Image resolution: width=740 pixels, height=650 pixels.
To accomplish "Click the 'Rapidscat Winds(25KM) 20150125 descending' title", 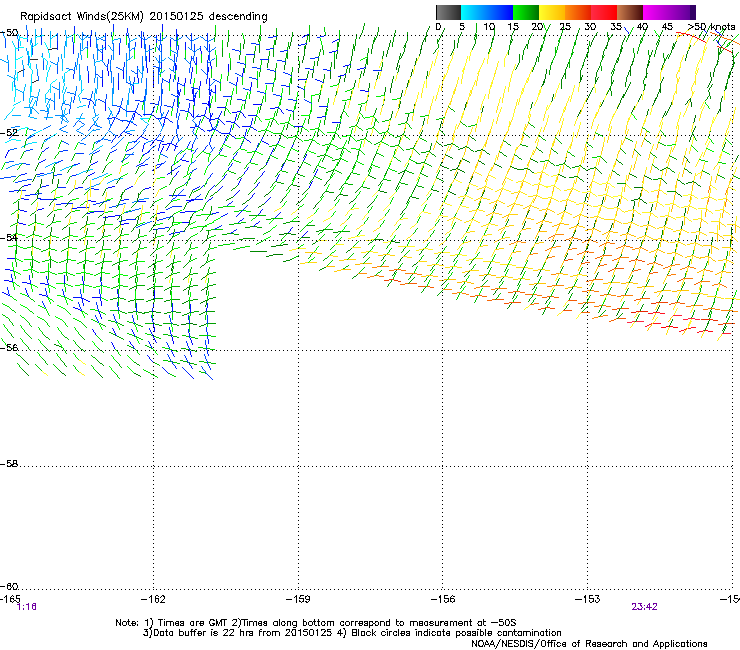I will [x=143, y=17].
